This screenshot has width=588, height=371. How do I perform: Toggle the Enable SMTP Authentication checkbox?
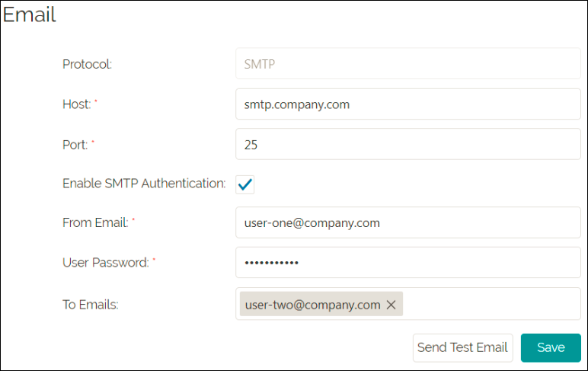(x=245, y=184)
